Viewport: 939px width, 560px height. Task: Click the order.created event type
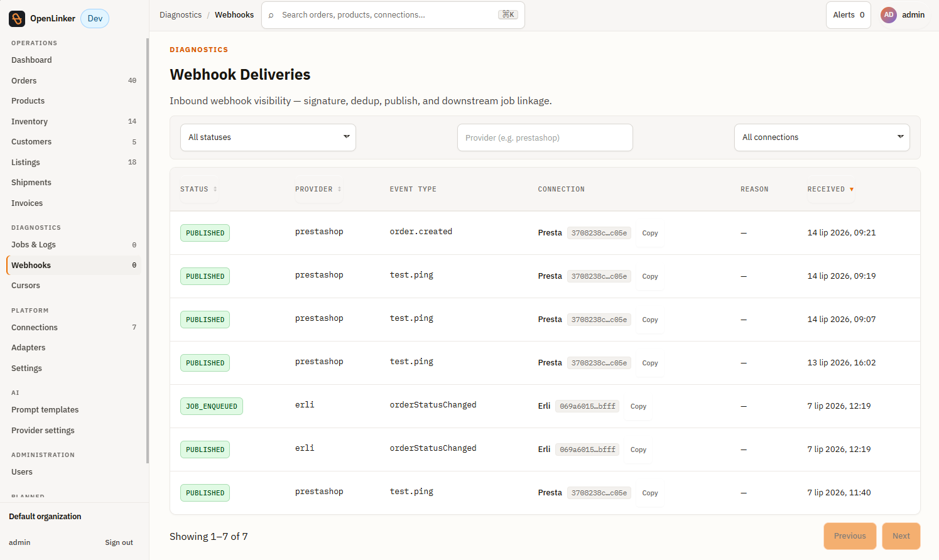(421, 232)
